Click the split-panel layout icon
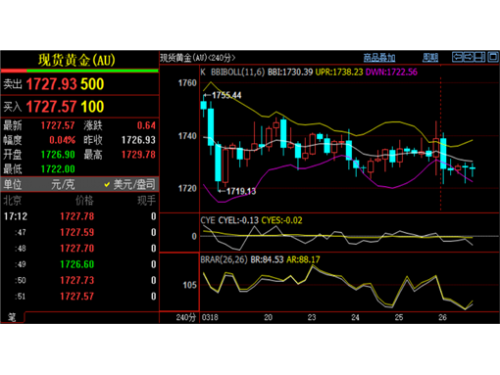The image size is (500, 375). pyautogui.click(x=480, y=57)
